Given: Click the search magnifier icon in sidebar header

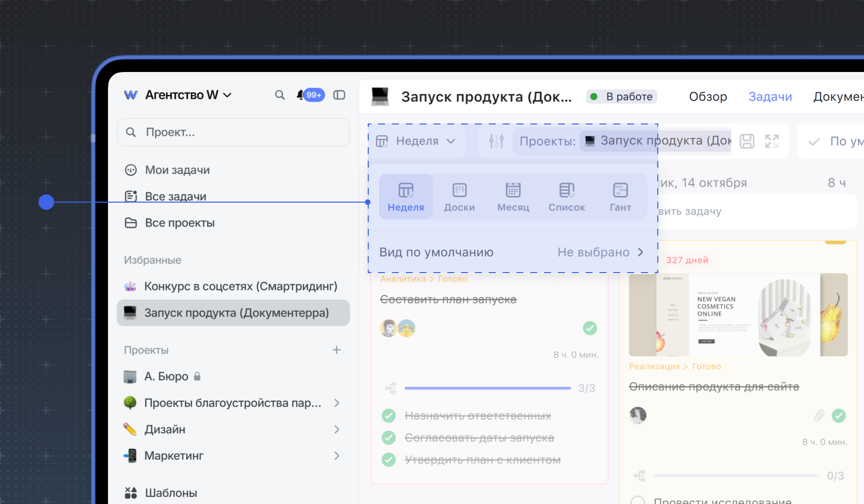Looking at the screenshot, I should [x=279, y=95].
